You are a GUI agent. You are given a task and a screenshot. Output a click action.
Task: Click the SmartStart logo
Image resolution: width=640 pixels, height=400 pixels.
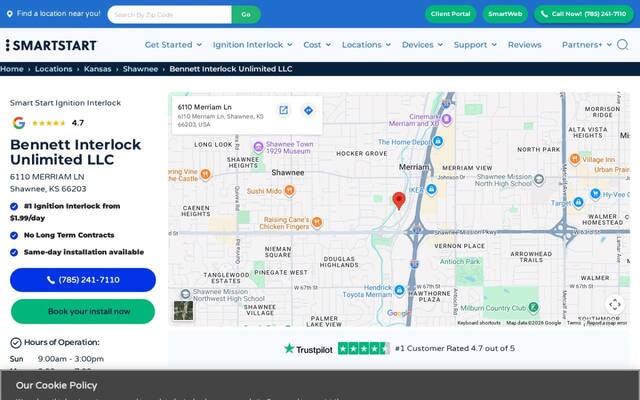pos(51,45)
